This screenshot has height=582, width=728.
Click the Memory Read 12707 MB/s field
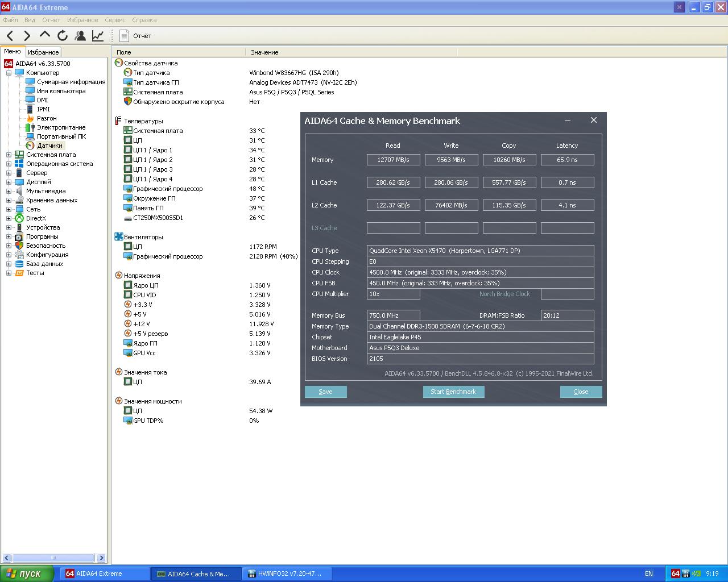pyautogui.click(x=393, y=160)
